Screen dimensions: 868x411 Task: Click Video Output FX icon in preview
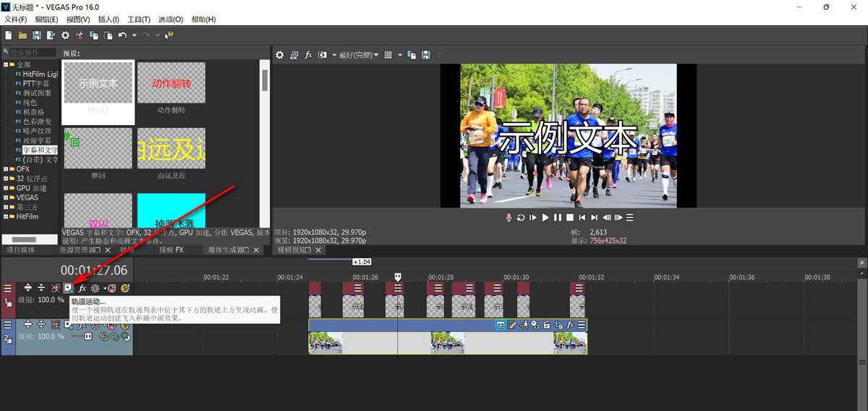pos(308,55)
